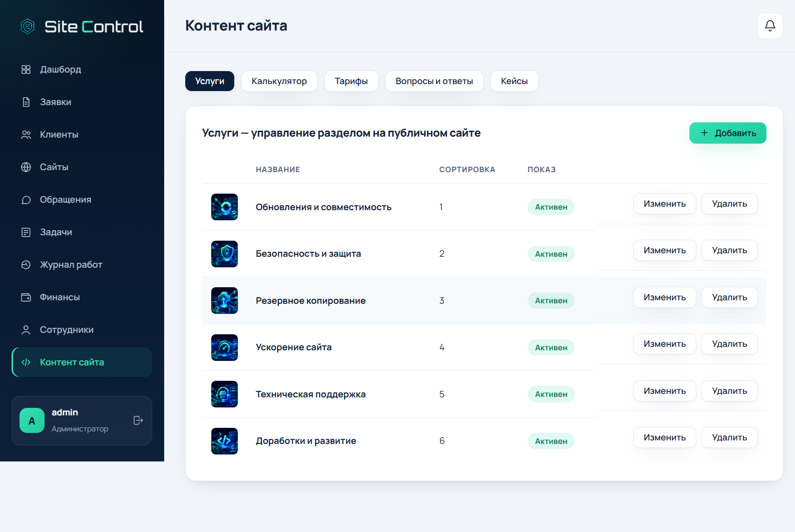Click Удалить for Безопасность и защита
This screenshot has width=795, height=532.
tap(729, 250)
